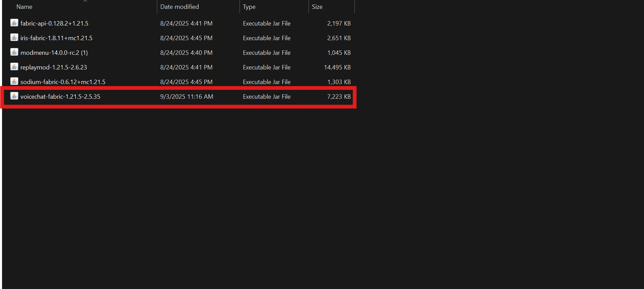The height and width of the screenshot is (289, 644).
Task: Click Executable Jar File type of replaymod row
Action: point(267,67)
